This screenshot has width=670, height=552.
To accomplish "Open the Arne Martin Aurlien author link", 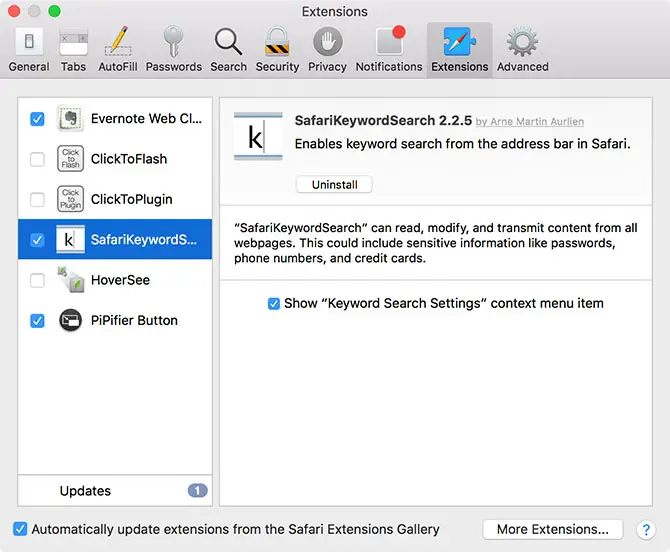I will point(530,122).
